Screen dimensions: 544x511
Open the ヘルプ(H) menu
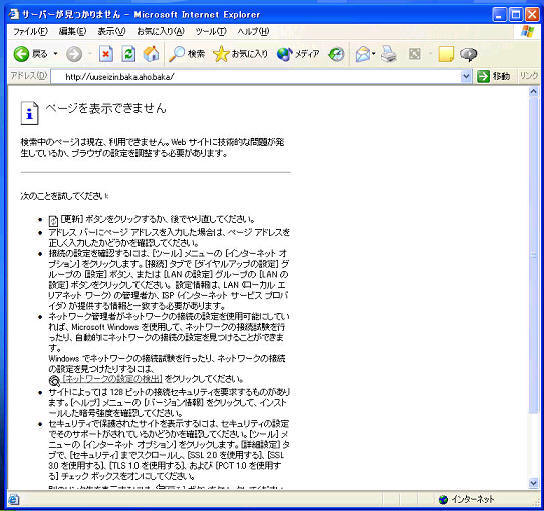pos(253,32)
